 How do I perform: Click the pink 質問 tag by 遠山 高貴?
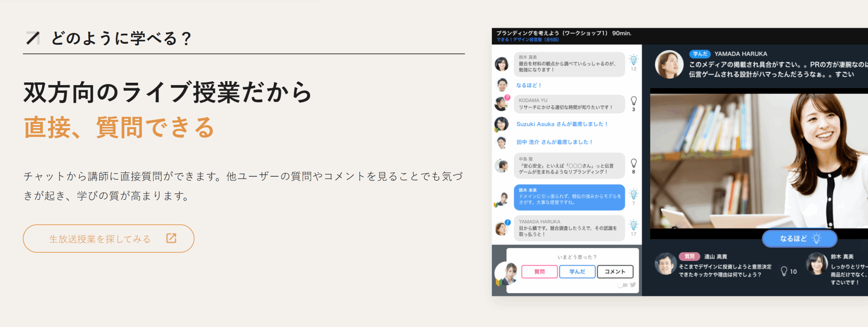(x=689, y=256)
